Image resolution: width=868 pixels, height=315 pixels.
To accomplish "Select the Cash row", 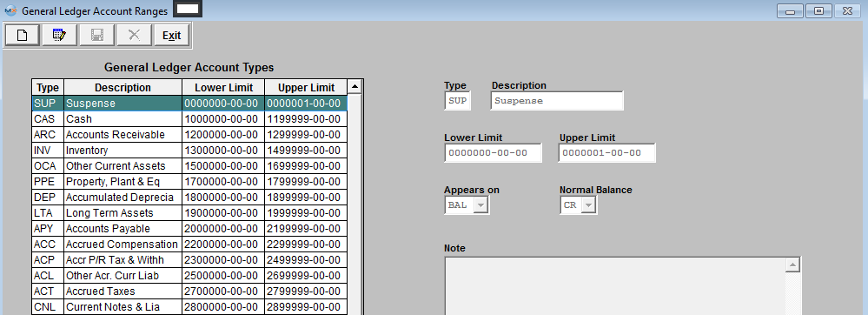I will coord(189,119).
